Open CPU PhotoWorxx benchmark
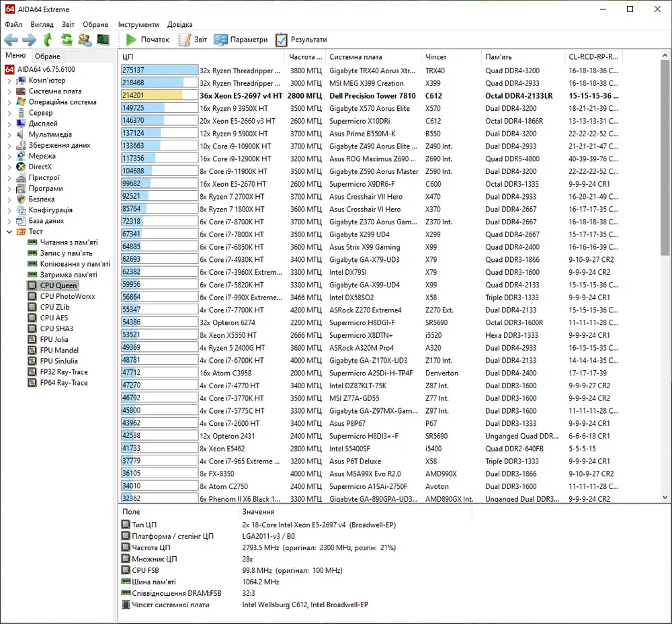 tap(67, 296)
